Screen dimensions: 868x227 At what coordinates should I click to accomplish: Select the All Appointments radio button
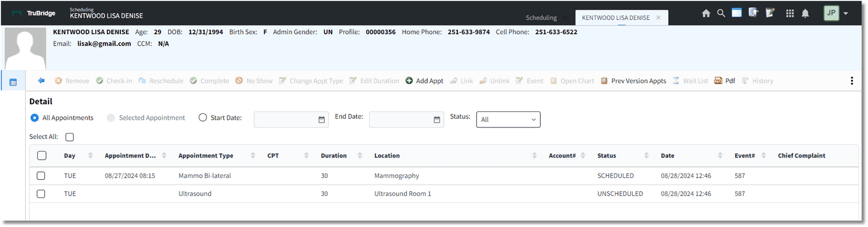click(35, 118)
